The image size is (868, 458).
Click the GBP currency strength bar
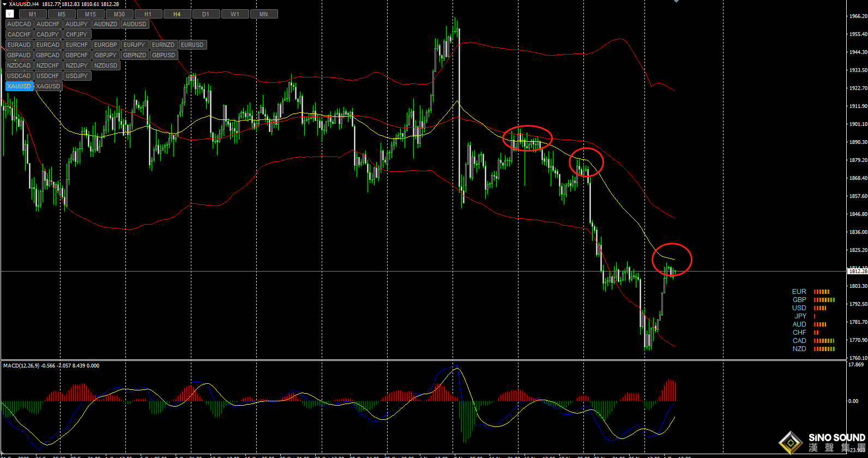(x=824, y=300)
